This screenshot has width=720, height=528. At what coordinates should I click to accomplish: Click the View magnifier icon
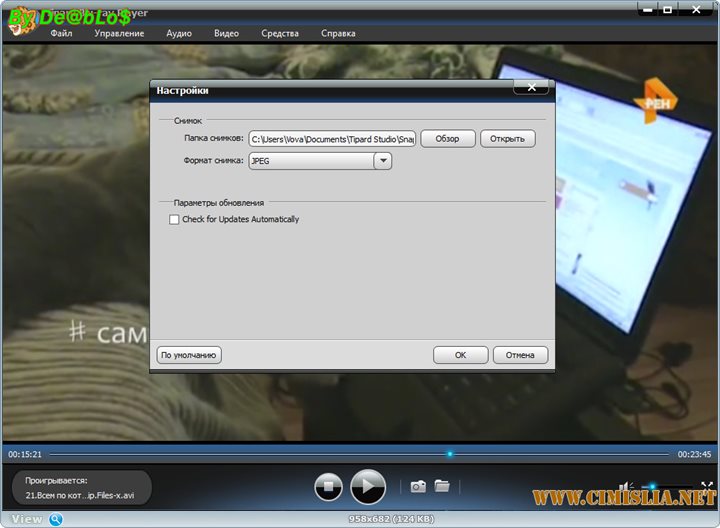click(x=56, y=519)
